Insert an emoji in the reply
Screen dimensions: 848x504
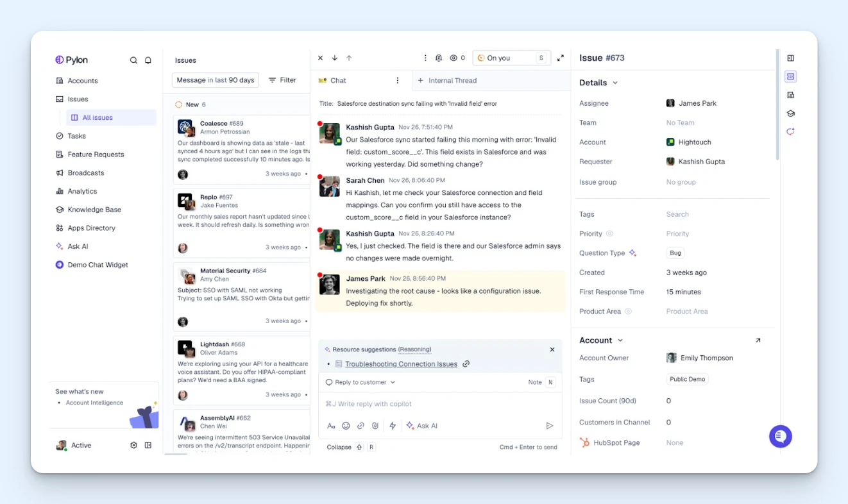point(346,426)
